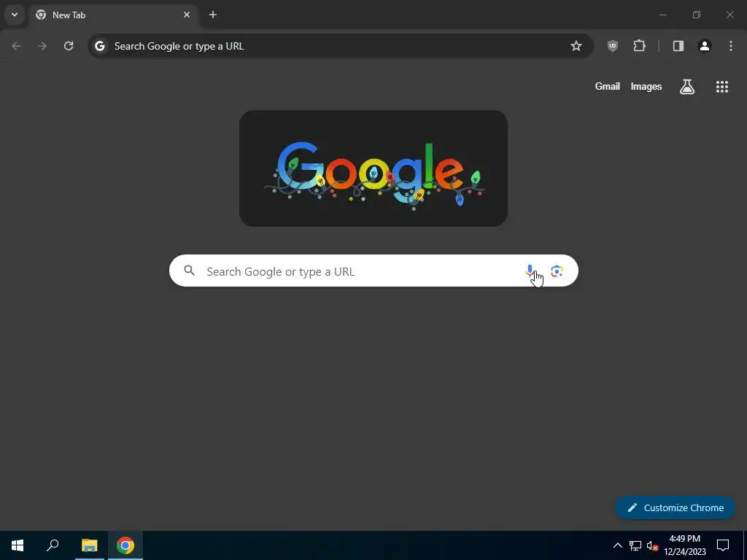The height and width of the screenshot is (560, 747).
Task: Open the Google apps grid
Action: point(721,87)
